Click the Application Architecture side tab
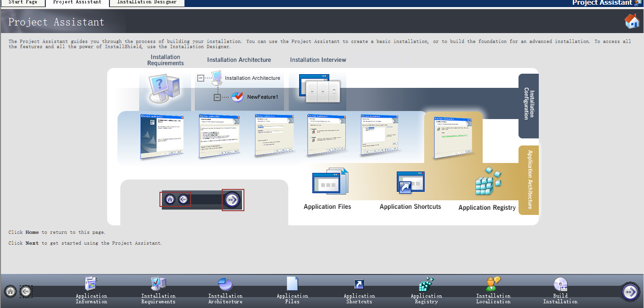The height and width of the screenshot is (308, 644). (x=528, y=180)
